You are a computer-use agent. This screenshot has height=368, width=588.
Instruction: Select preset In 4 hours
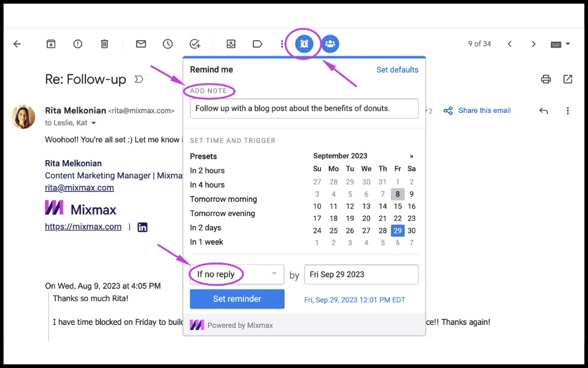point(208,185)
